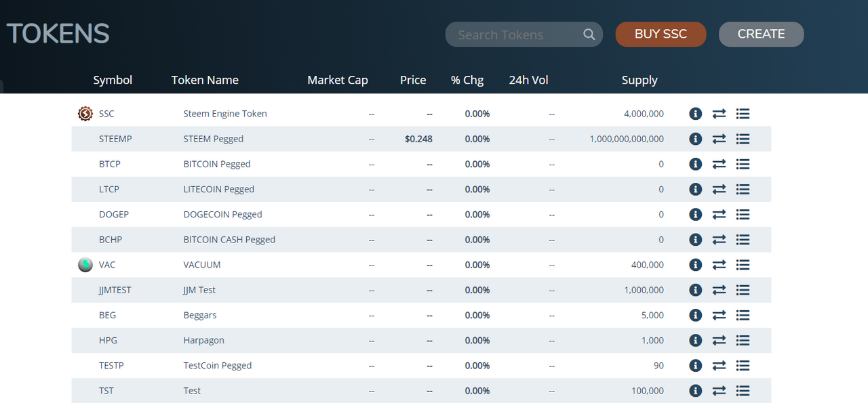Click transfer arrows for LTCP
This screenshot has height=403, width=868.
click(x=719, y=189)
